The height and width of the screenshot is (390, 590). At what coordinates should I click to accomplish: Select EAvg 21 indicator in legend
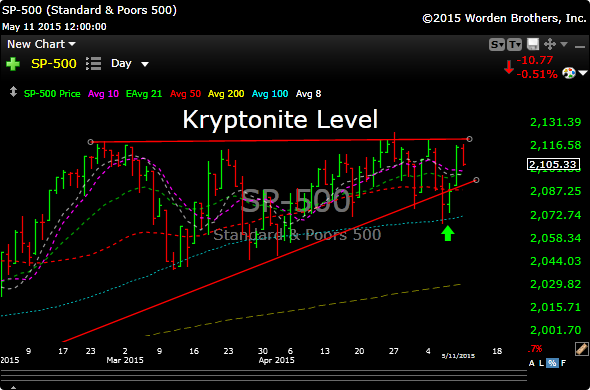coord(145,94)
